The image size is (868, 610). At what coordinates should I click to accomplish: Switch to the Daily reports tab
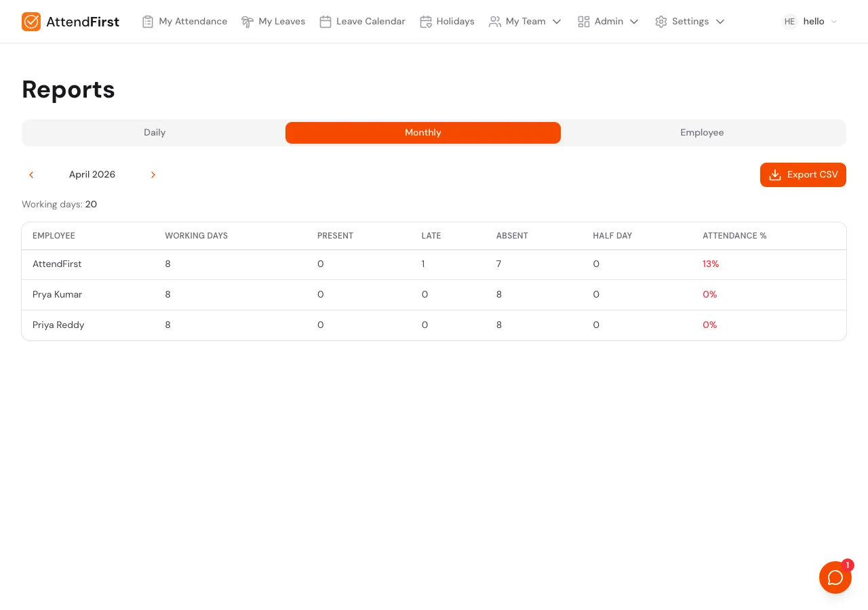pos(155,132)
